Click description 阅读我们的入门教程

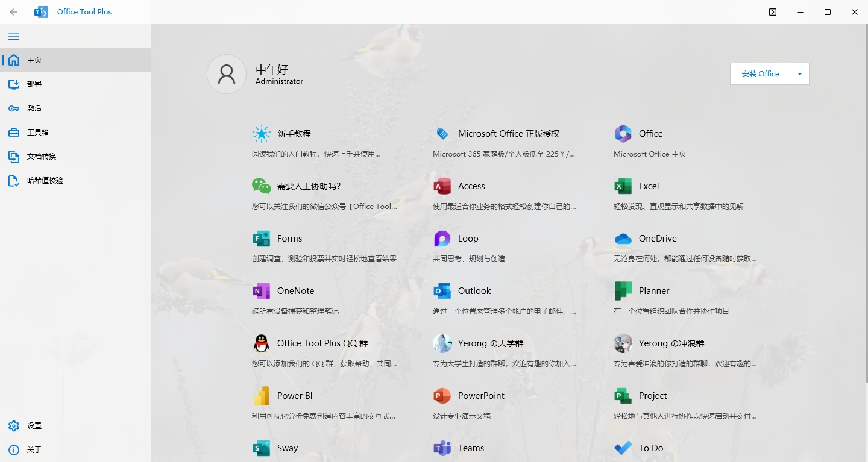[x=316, y=154]
